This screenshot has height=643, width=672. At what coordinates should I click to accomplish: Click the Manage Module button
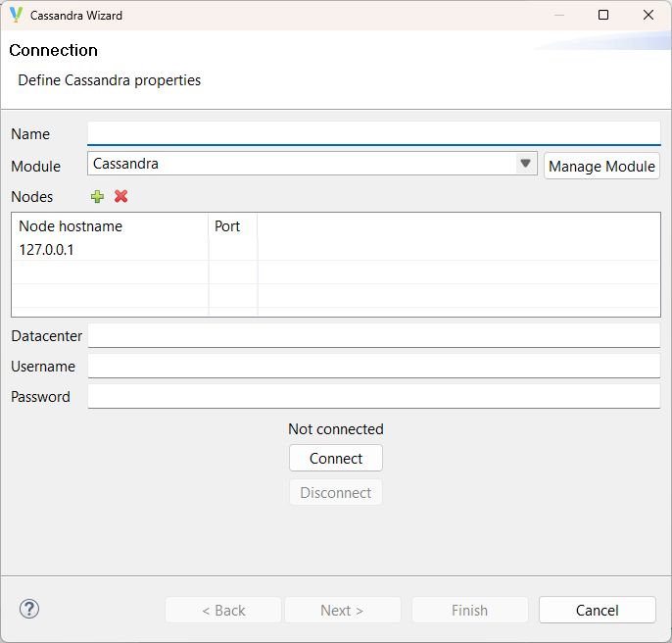(601, 166)
